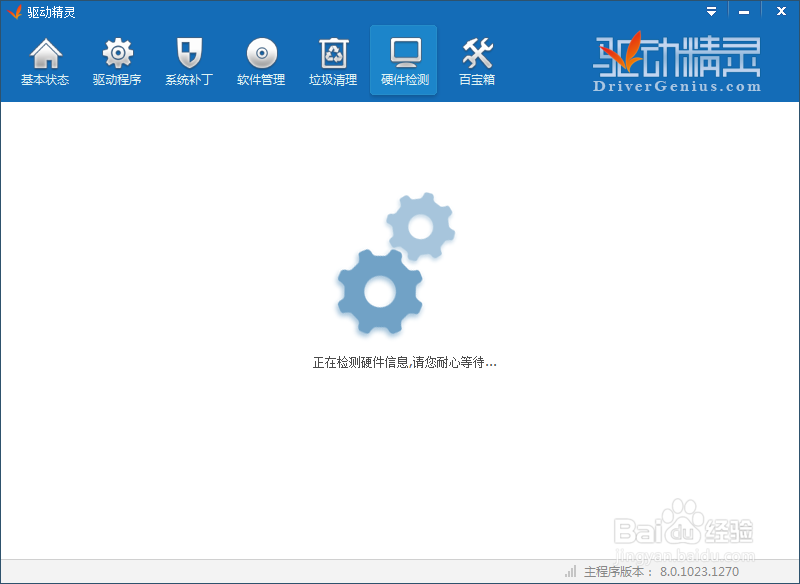Image resolution: width=800 pixels, height=584 pixels.
Task: Open the 驱动程序 gear tab
Action: (117, 60)
